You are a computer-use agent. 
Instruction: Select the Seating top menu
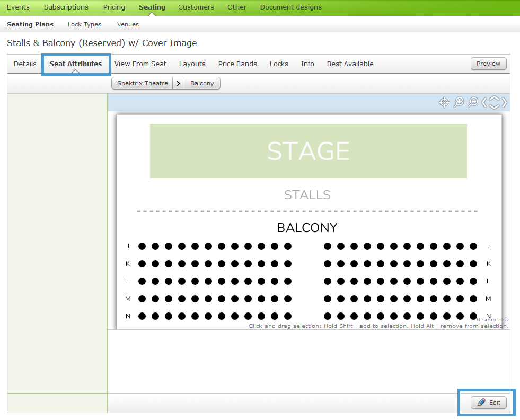coord(152,7)
